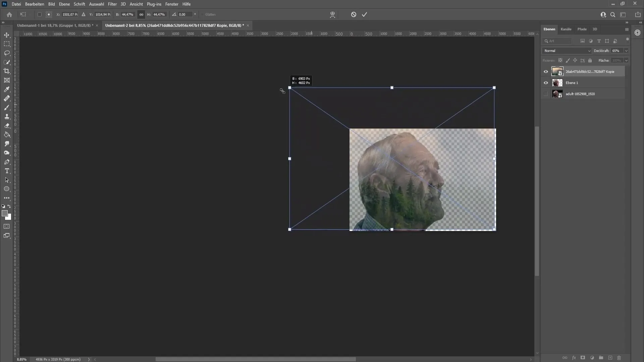The image size is (644, 362).
Task: Create a new layer
Action: [x=610, y=358]
